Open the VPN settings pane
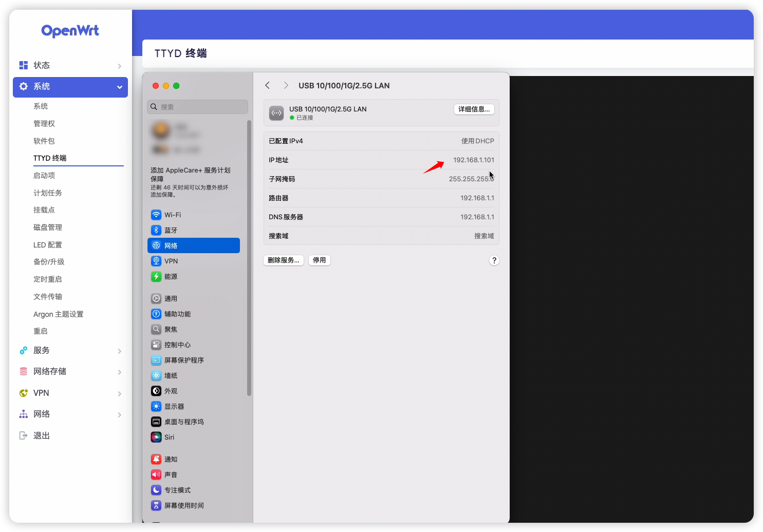The width and height of the screenshot is (763, 532). pos(170,261)
